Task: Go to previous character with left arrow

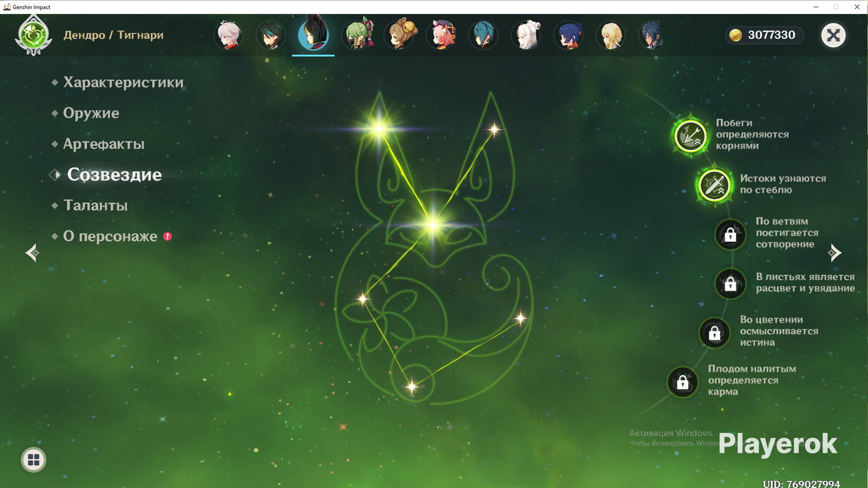Action: (x=32, y=253)
